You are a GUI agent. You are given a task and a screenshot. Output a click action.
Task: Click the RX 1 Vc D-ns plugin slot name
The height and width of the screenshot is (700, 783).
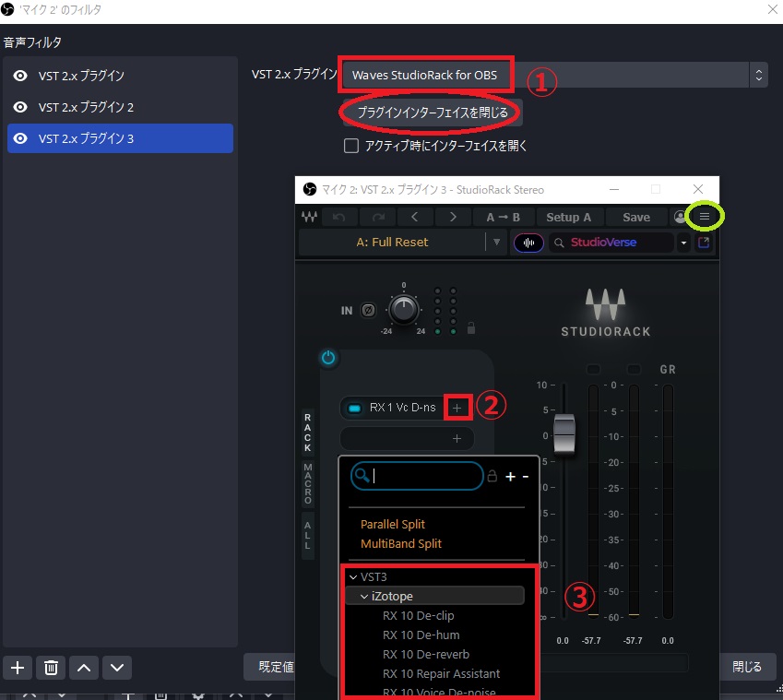point(402,408)
